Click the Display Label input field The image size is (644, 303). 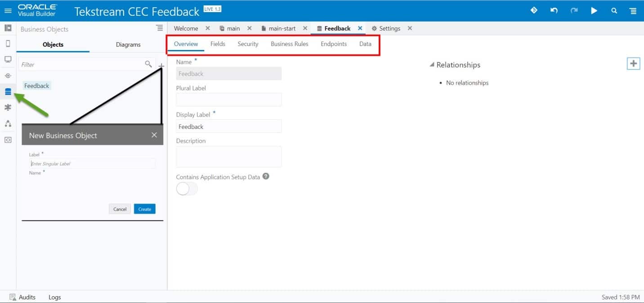(x=229, y=127)
